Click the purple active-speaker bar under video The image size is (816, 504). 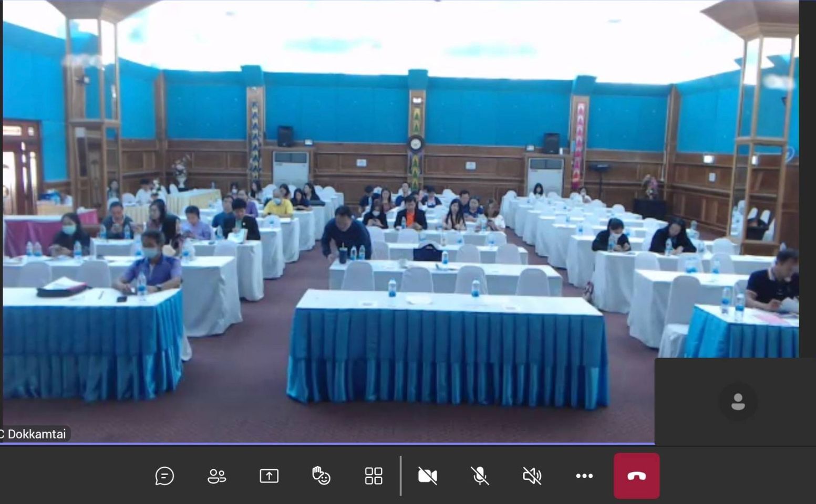click(326, 444)
